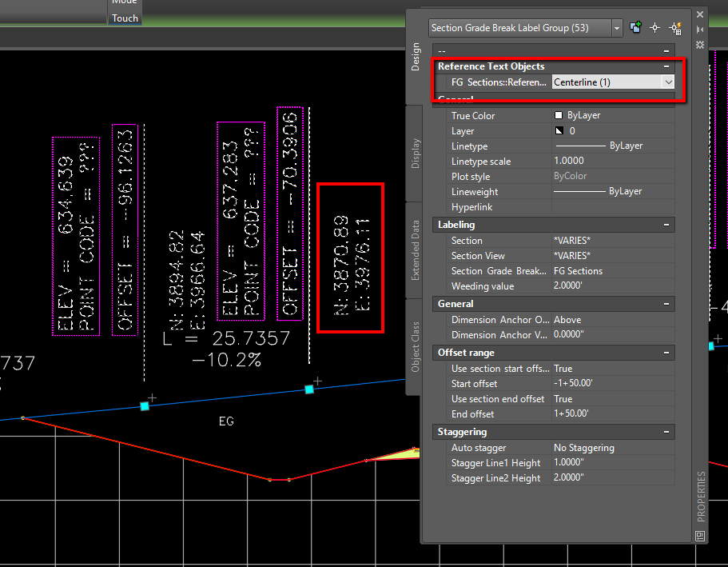
Task: Activate the Pick Point crosshair icon
Action: tap(654, 28)
